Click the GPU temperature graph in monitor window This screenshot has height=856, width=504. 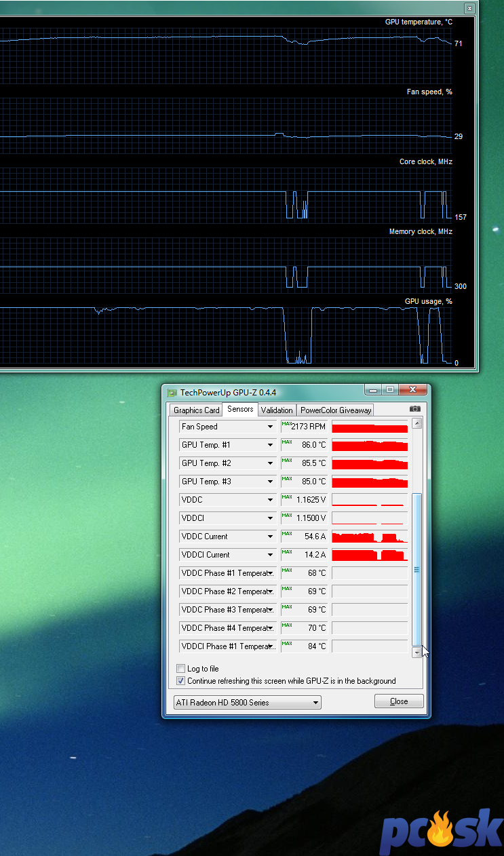(x=226, y=55)
